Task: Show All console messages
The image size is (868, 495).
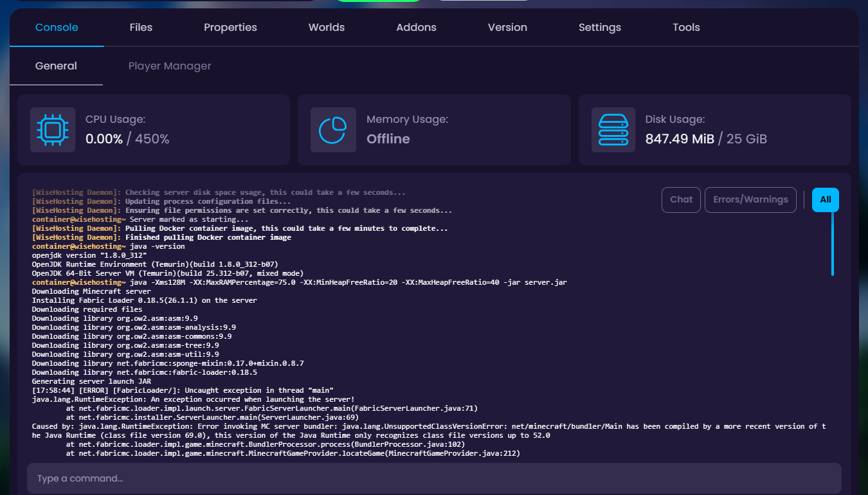Action: (826, 200)
